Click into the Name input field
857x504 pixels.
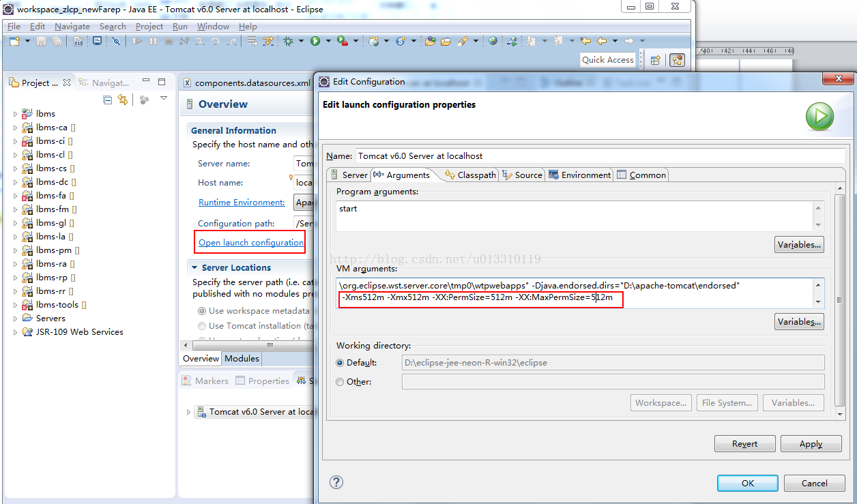[x=600, y=155]
